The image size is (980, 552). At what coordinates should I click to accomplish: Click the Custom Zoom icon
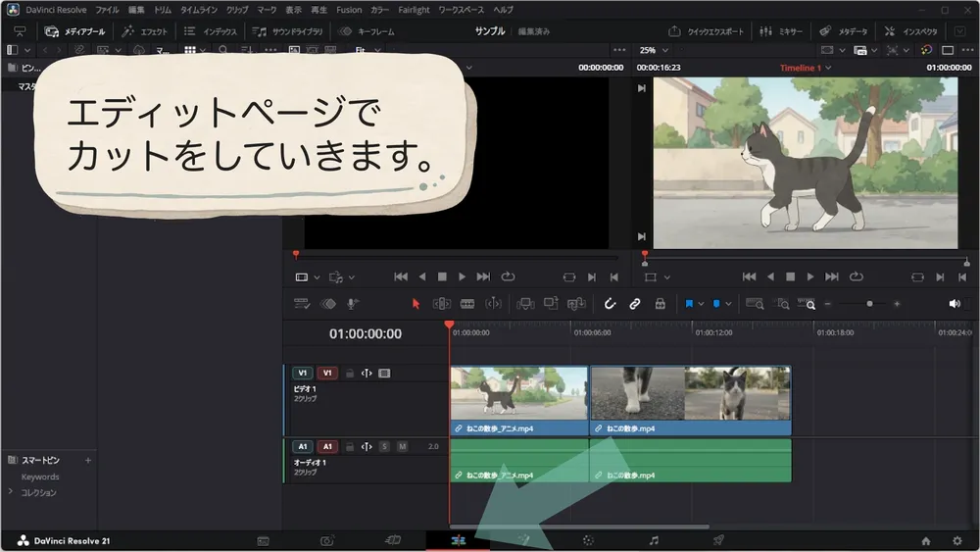pyautogui.click(x=807, y=304)
